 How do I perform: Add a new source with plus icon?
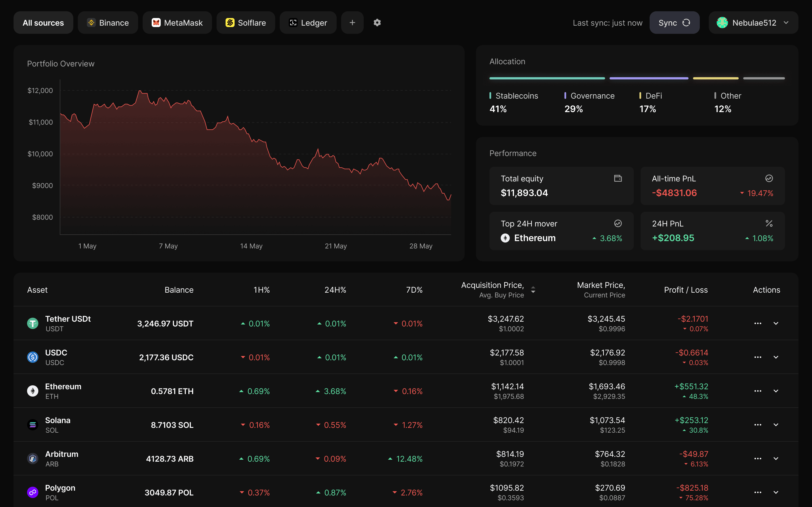tap(352, 23)
